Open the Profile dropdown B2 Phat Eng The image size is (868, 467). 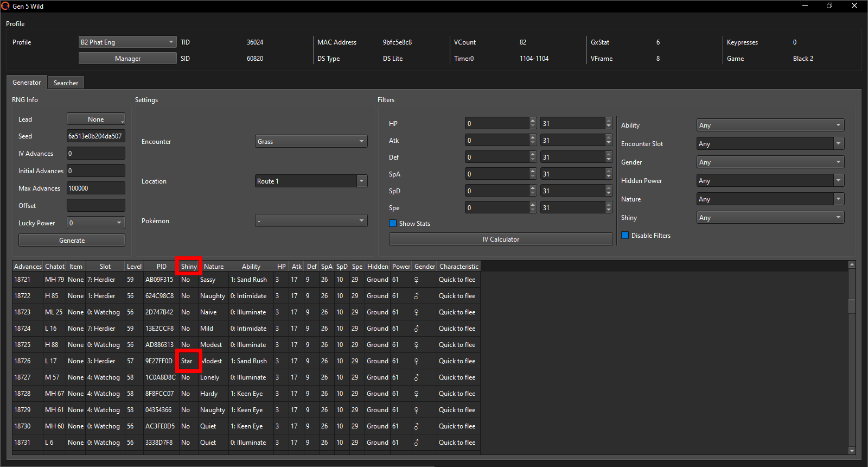[127, 42]
